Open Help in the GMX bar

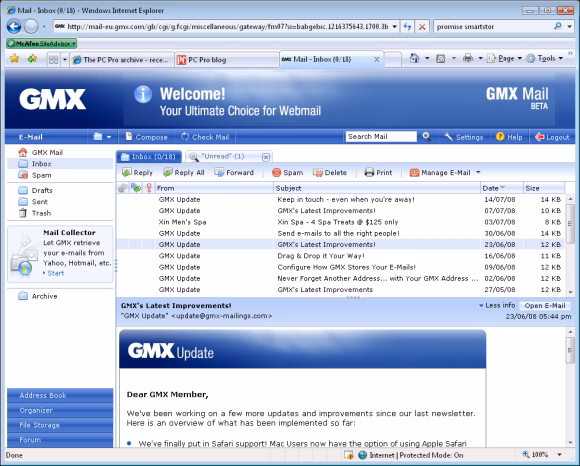509,137
